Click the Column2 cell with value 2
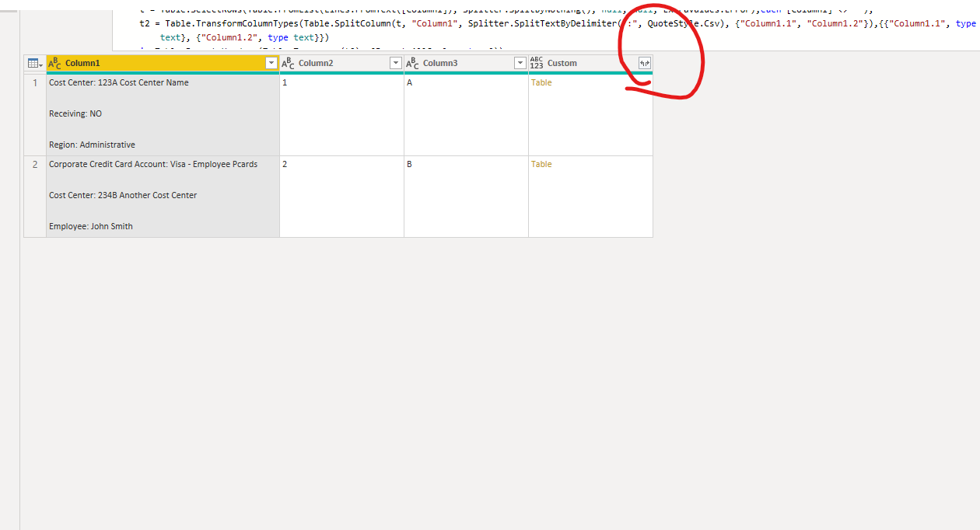This screenshot has width=980, height=530. tap(341, 197)
